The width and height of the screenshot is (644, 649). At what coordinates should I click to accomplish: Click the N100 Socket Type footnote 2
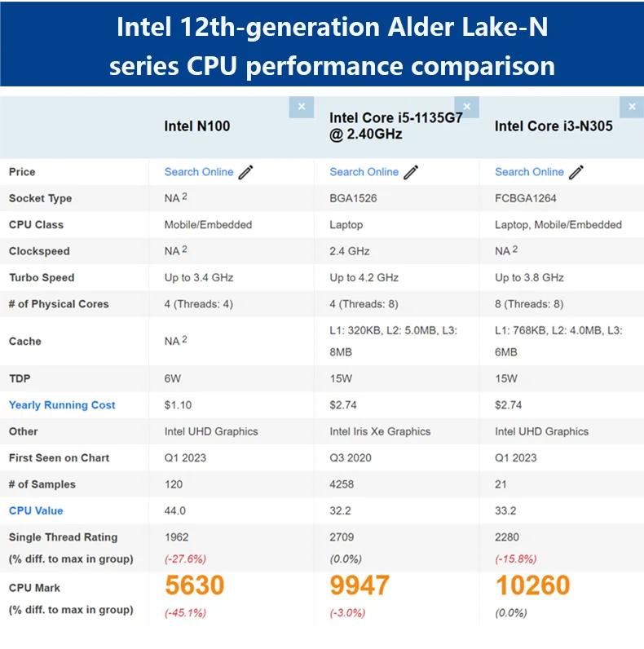point(185,196)
